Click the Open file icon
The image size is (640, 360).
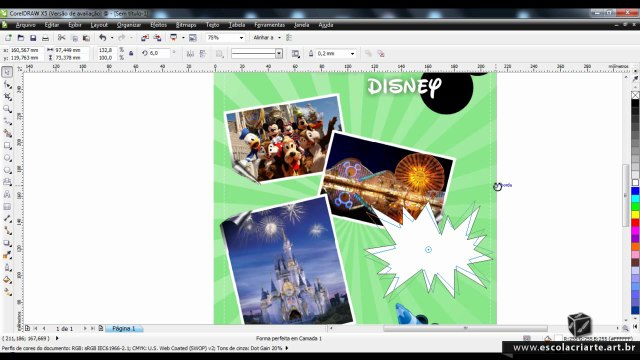pyautogui.click(x=20, y=38)
